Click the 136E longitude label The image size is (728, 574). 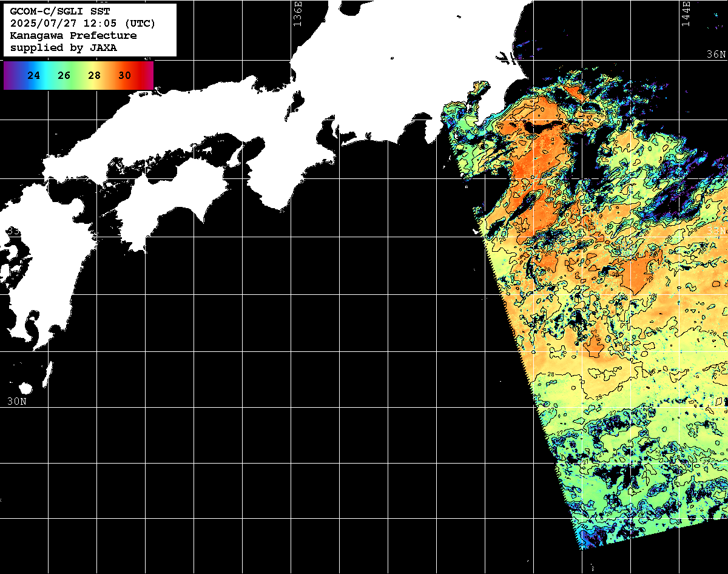297,13
